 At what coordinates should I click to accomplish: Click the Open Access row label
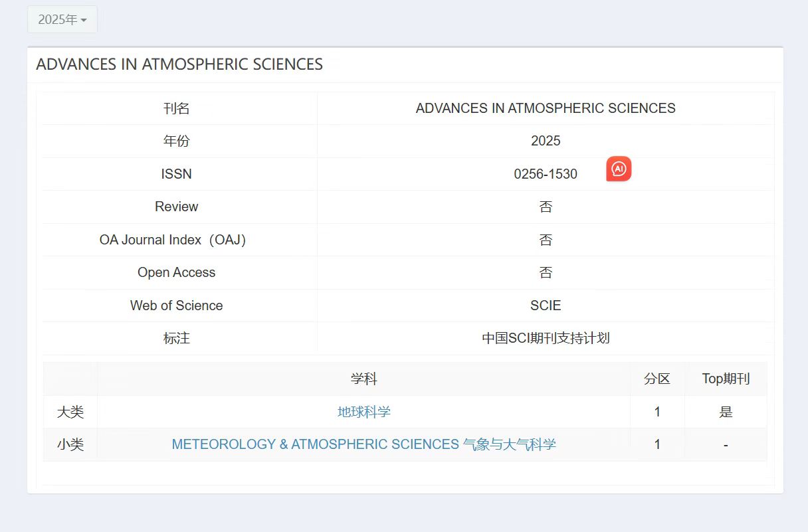177,272
